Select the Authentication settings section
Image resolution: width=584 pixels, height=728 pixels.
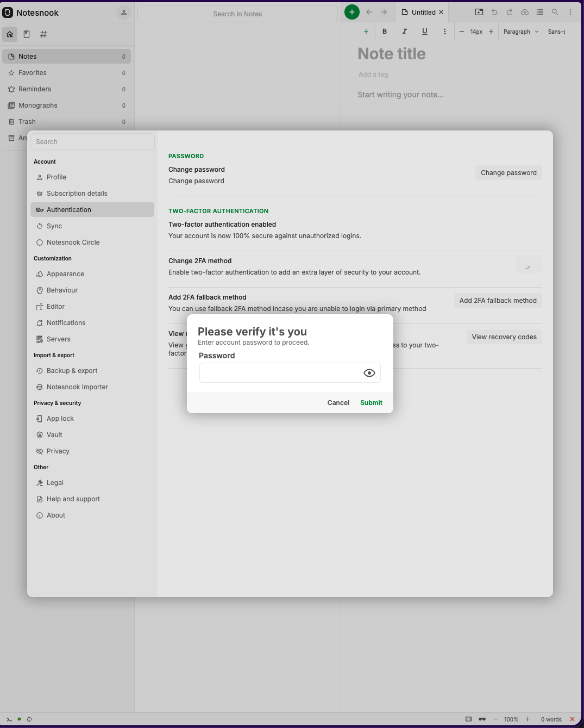[92, 210]
